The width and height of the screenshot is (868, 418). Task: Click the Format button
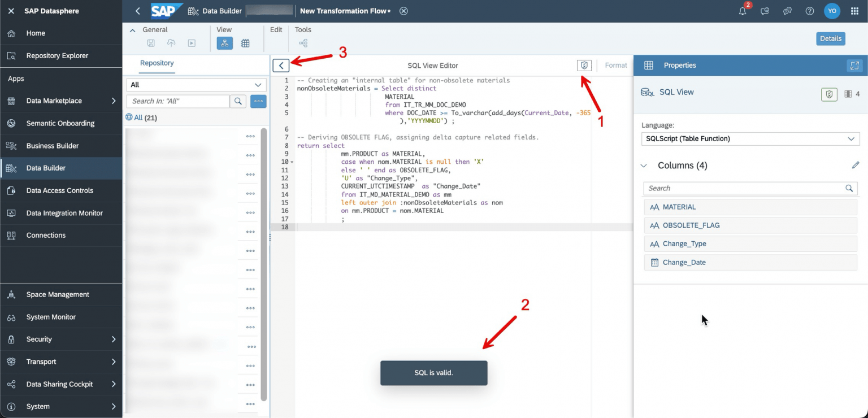click(616, 66)
